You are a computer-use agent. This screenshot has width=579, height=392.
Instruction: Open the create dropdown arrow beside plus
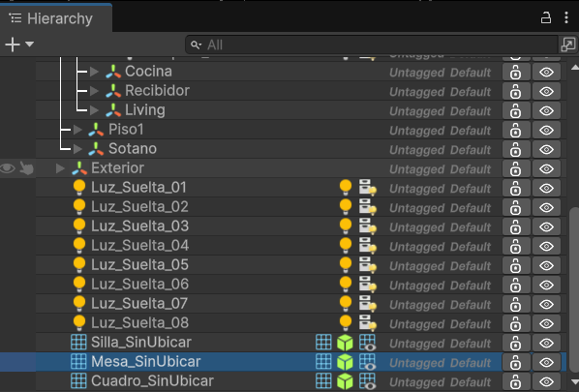coord(30,45)
